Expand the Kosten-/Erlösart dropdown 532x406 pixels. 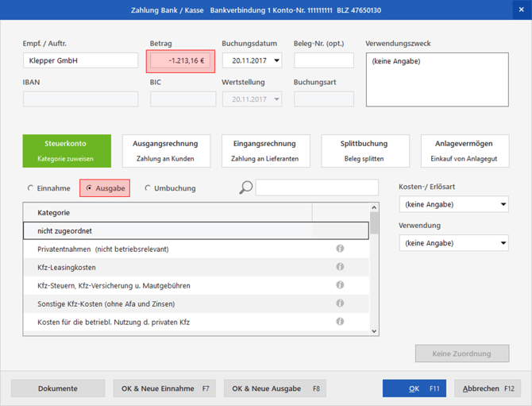503,205
